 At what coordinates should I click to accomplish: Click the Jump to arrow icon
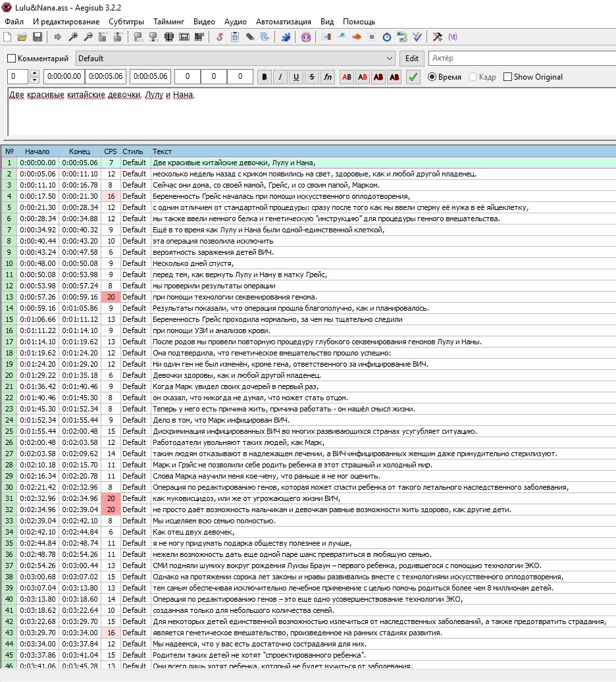(x=57, y=37)
